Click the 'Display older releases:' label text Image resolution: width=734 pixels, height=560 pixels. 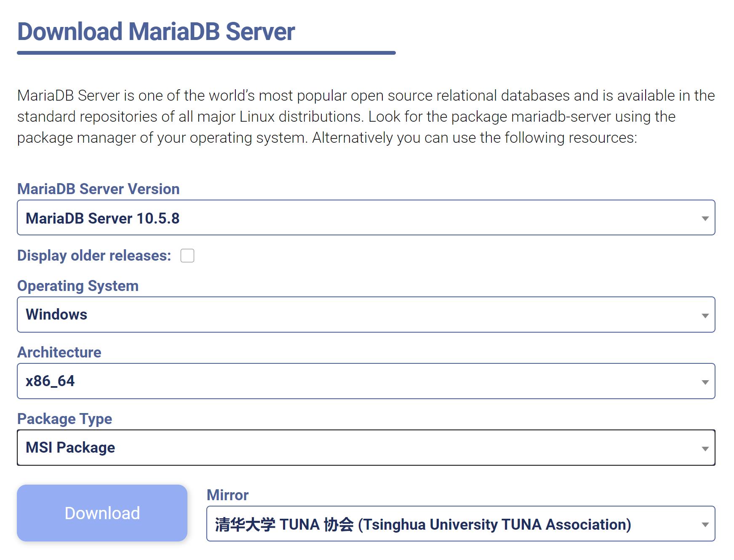coord(94,256)
